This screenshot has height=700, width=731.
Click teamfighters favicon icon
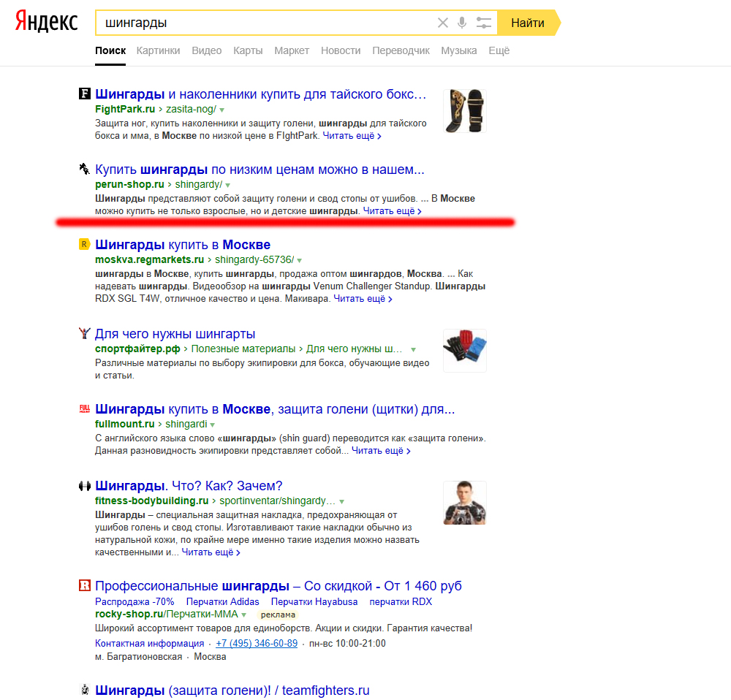coord(84,689)
